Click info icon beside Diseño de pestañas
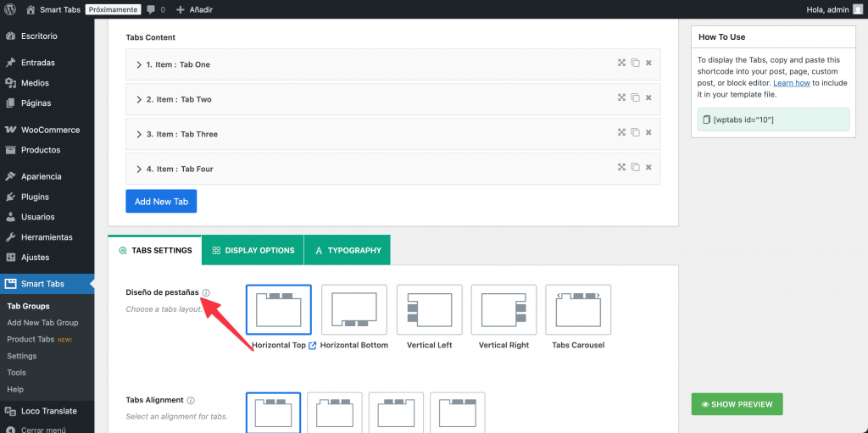The width and height of the screenshot is (868, 433). coord(206,292)
